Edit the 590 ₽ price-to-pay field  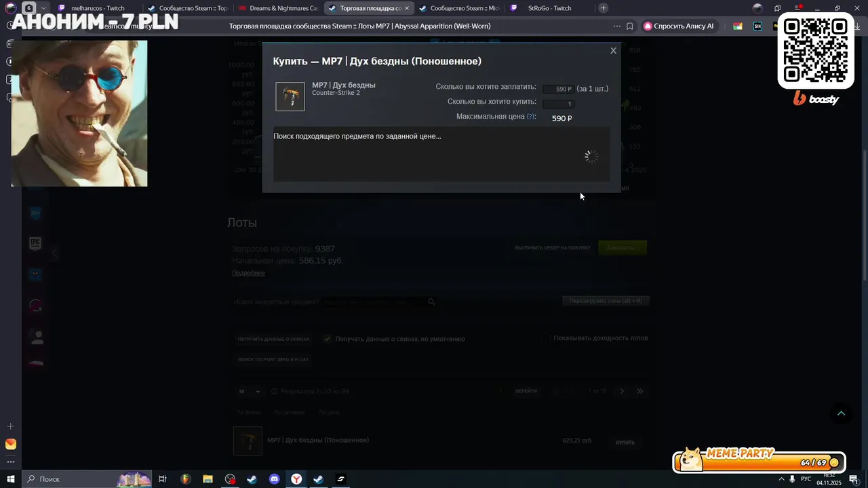tap(558, 89)
